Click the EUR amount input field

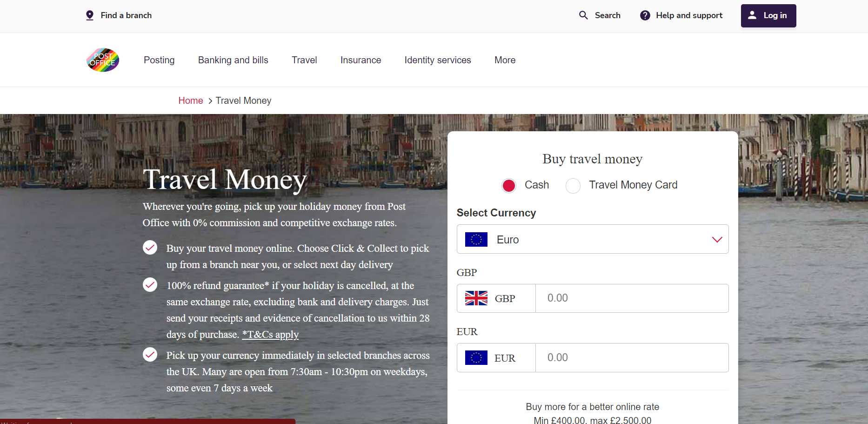(632, 358)
